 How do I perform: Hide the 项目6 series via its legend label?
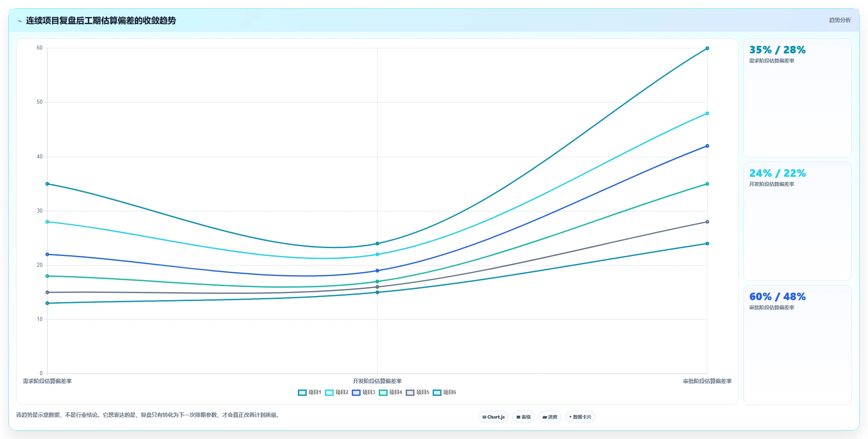click(x=450, y=392)
